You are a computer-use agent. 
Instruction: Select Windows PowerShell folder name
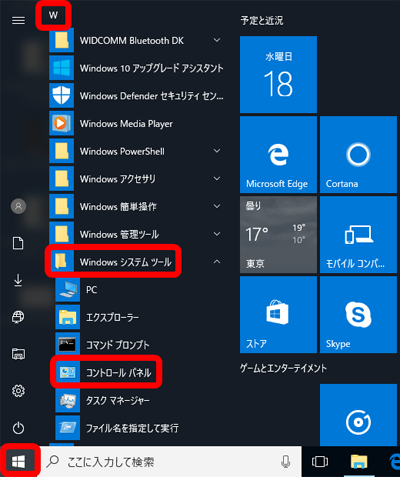pos(122,151)
